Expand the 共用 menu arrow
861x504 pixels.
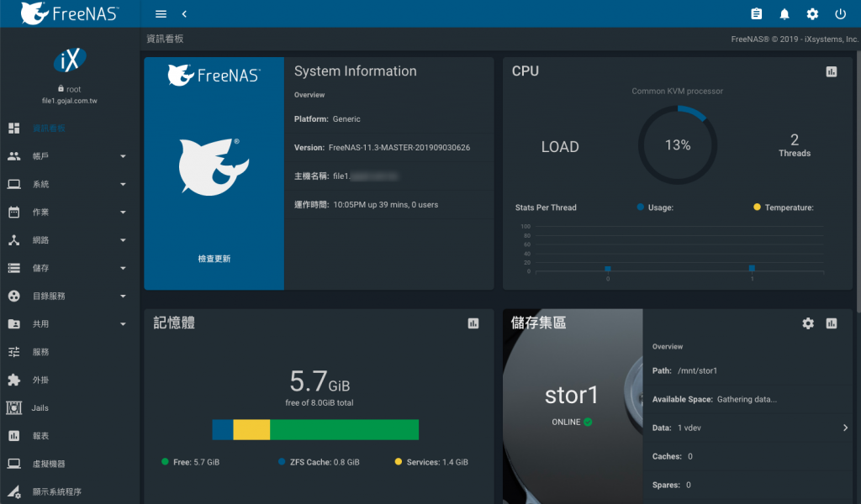tap(123, 324)
